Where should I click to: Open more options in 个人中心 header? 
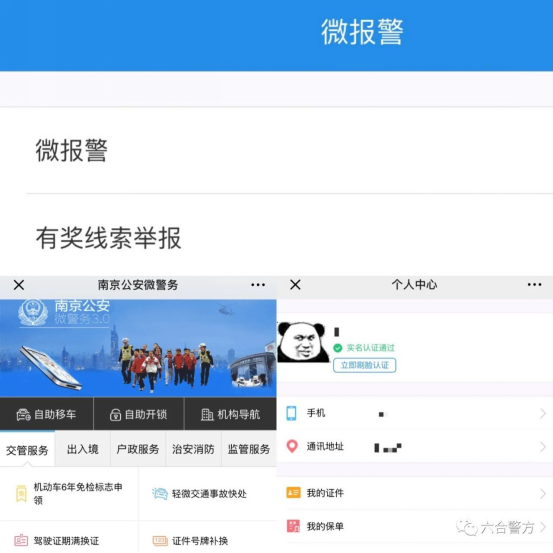534,285
